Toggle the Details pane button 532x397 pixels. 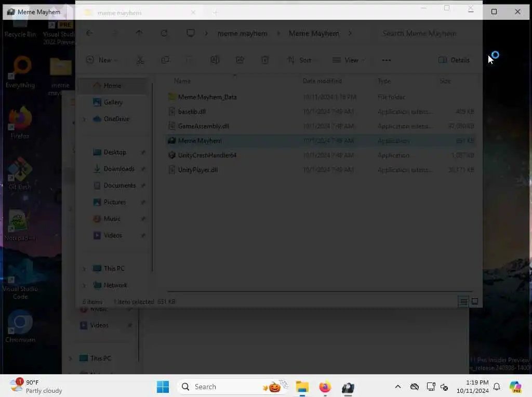454,60
